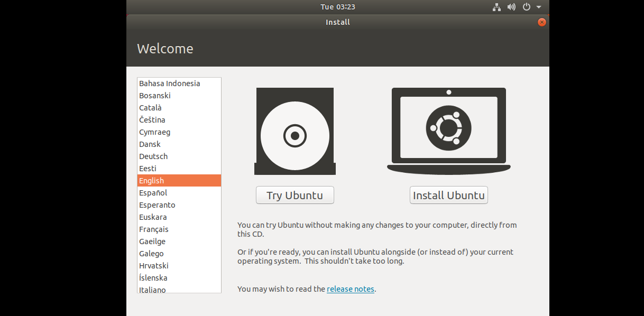Select Italiano language
The height and width of the screenshot is (316, 644).
pyautogui.click(x=179, y=289)
